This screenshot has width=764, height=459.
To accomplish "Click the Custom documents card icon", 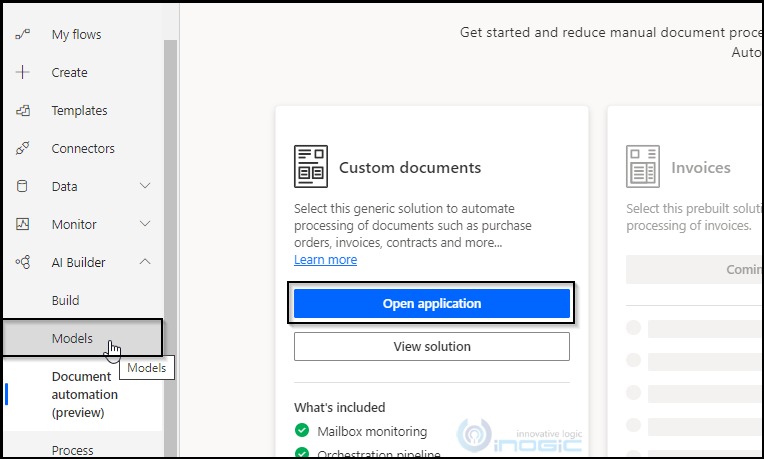I will [310, 166].
